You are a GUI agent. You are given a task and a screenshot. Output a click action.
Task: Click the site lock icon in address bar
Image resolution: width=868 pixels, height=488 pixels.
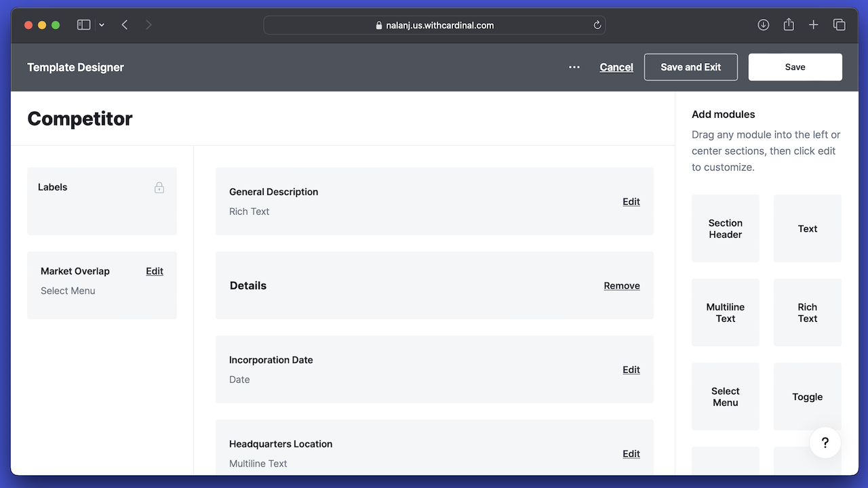click(x=379, y=25)
